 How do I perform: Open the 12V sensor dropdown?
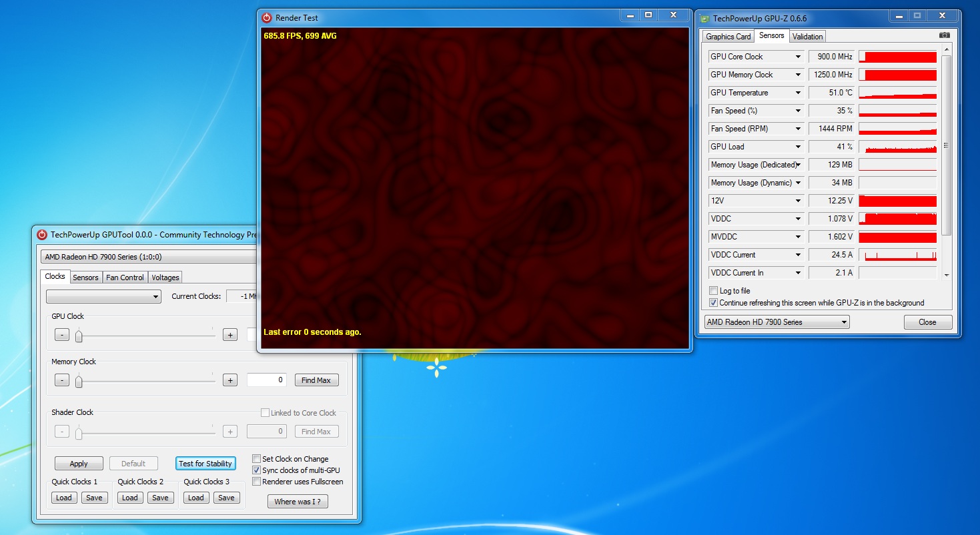[x=798, y=201]
